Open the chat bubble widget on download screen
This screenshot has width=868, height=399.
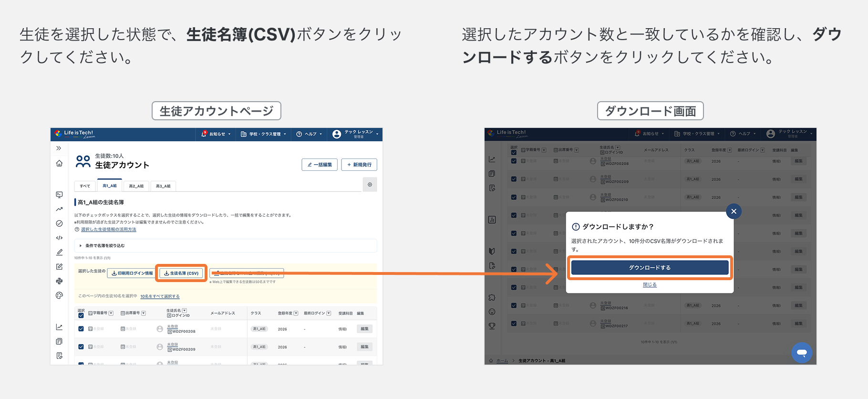click(x=802, y=353)
